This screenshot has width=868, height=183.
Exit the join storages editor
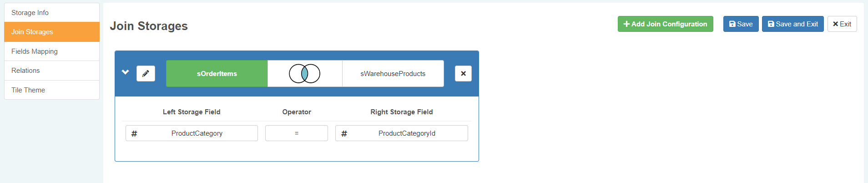click(842, 24)
